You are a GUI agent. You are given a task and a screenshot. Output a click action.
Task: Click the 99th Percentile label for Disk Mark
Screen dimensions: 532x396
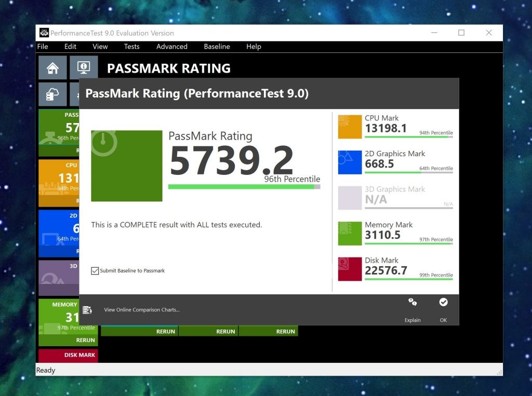(x=436, y=275)
